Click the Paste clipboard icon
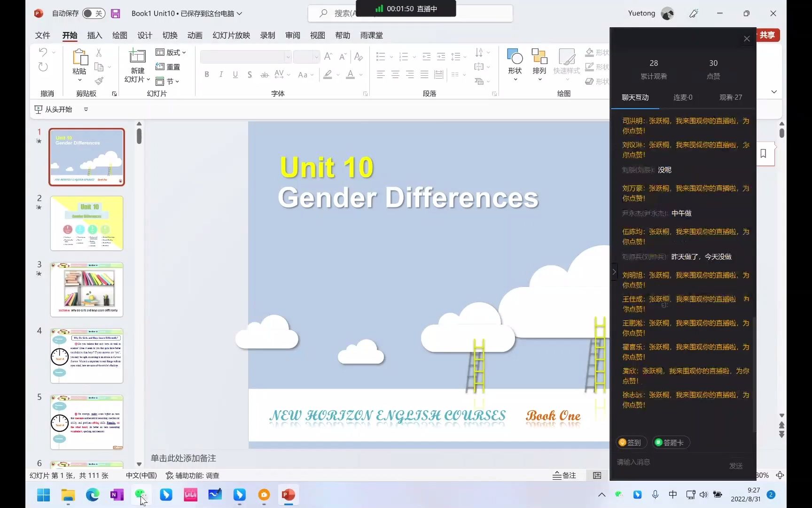The image size is (812, 508). 79,57
